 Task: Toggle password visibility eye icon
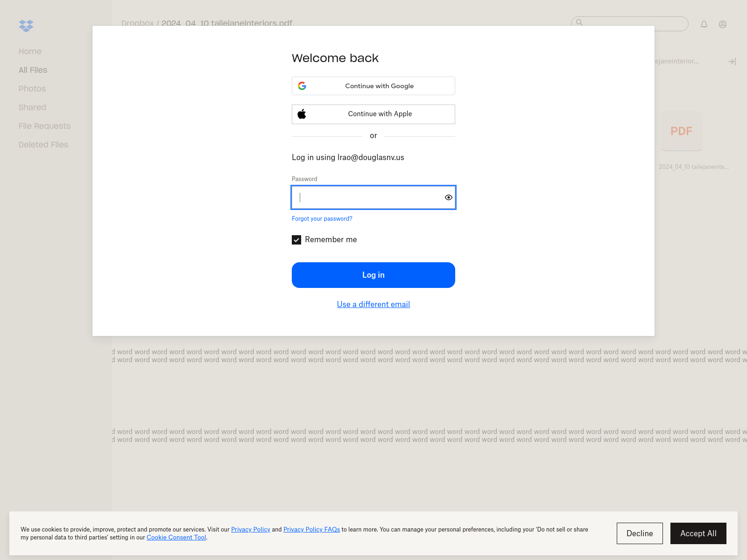tap(448, 197)
